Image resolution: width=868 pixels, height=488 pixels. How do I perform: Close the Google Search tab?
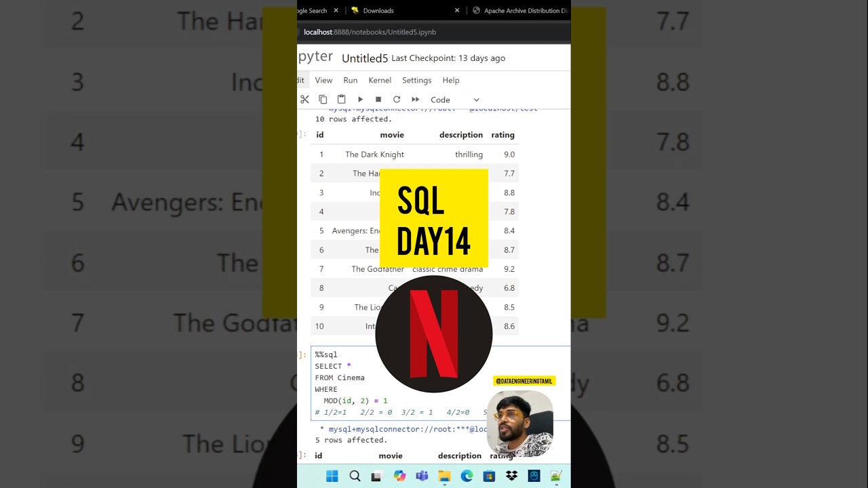(336, 10)
